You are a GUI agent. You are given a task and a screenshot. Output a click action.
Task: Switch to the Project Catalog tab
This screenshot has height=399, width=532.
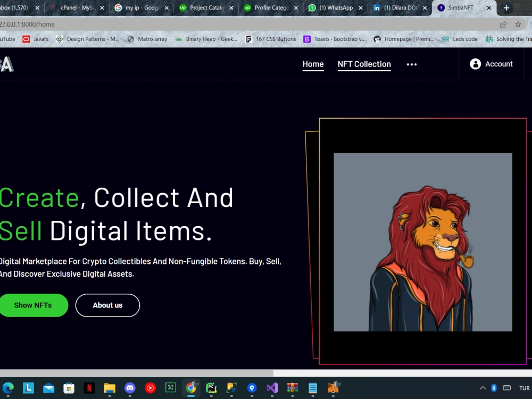point(206,7)
